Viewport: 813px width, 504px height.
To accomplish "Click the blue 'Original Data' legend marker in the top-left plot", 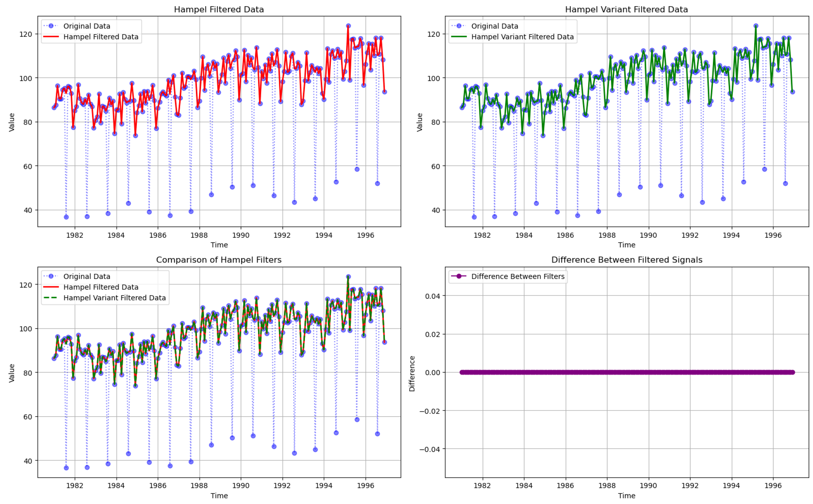I will click(51, 26).
